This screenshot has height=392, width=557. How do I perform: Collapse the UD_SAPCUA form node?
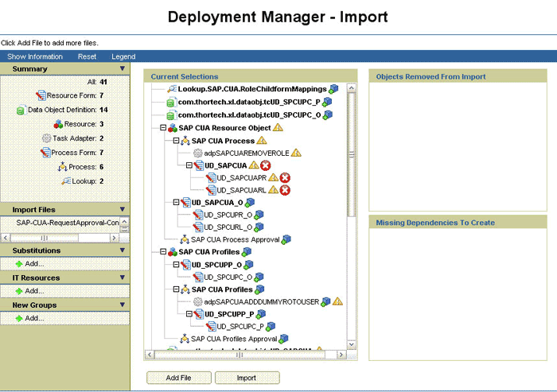(189, 165)
